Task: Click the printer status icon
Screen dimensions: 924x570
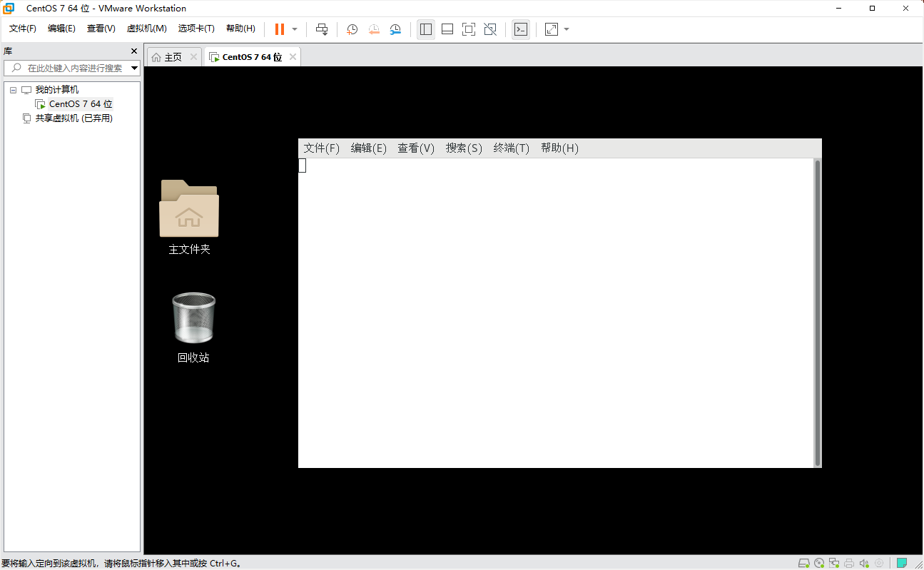Action: point(849,564)
